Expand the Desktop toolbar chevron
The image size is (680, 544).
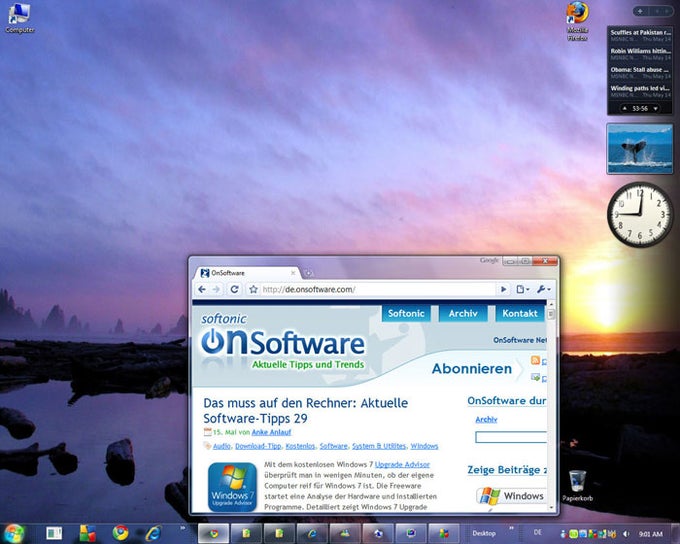(x=511, y=528)
